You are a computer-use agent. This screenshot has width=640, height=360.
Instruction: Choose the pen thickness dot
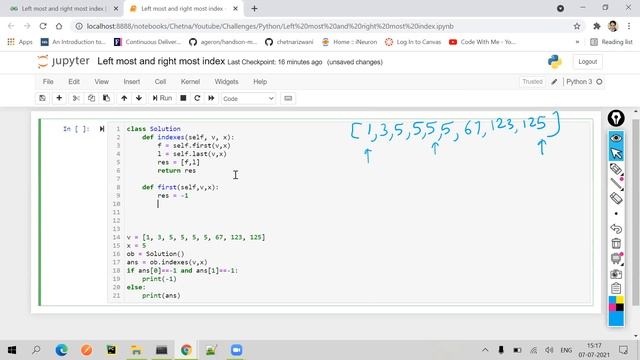[616, 213]
